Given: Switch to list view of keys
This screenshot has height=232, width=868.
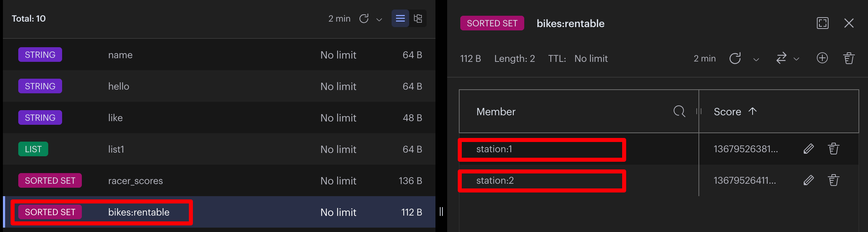Looking at the screenshot, I should tap(400, 18).
